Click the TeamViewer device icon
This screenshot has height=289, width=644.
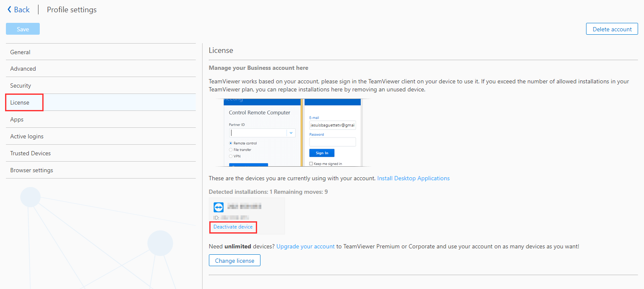pyautogui.click(x=219, y=207)
